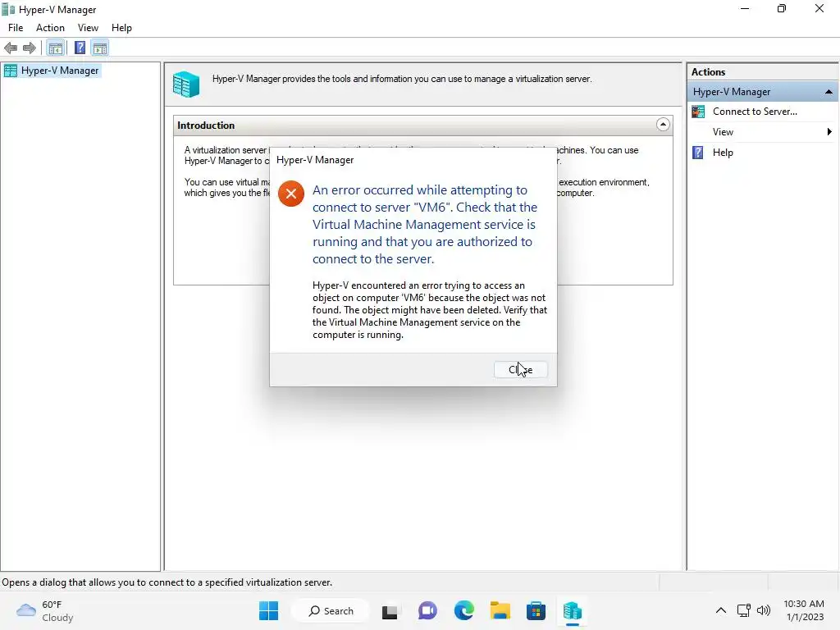This screenshot has width=840, height=630.
Task: Click status bar text 'Opens a dialog...'
Action: click(167, 582)
